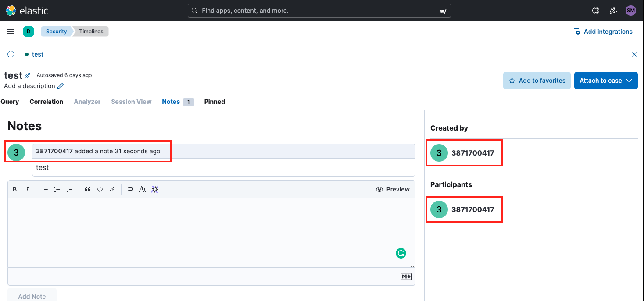Viewport: 644px width, 301px height.
Task: Click the Autosaved 6 days ago text
Action: click(x=64, y=75)
